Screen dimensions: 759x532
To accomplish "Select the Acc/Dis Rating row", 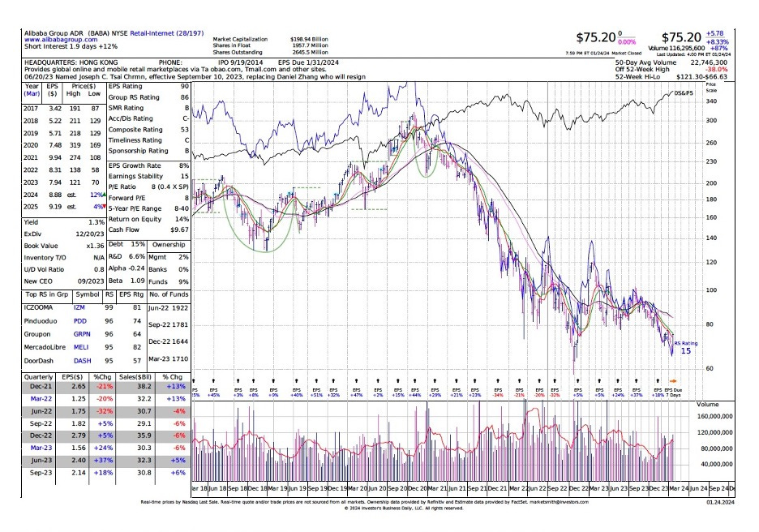I will pyautogui.click(x=148, y=118).
